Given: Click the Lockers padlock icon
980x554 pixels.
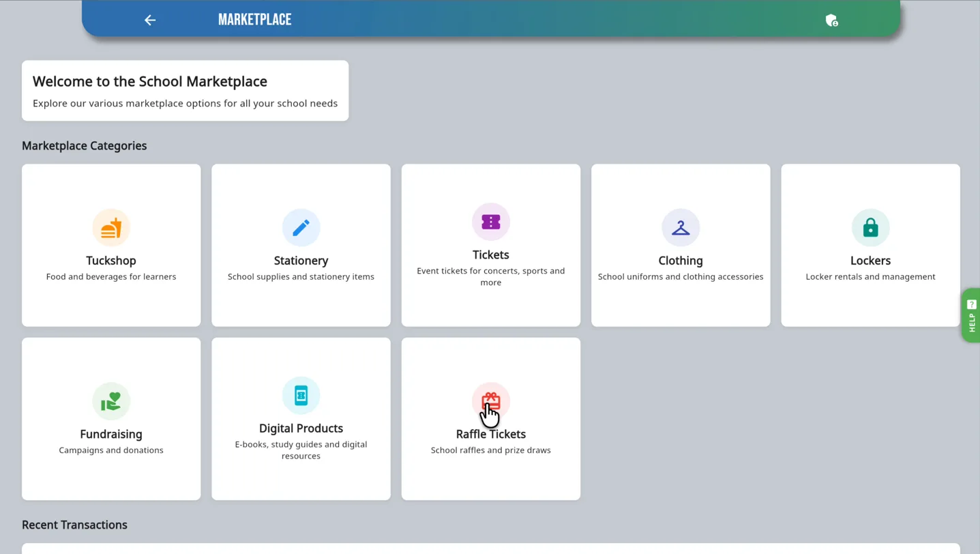Looking at the screenshot, I should [x=870, y=227].
